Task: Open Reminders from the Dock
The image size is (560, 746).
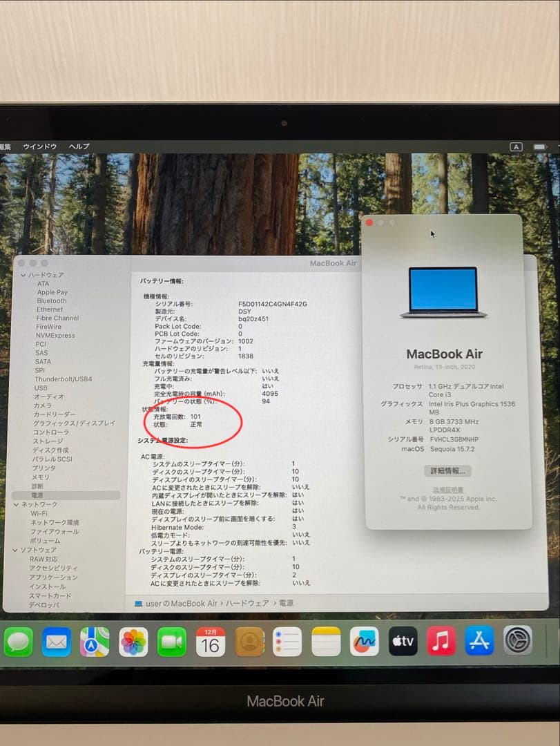Action: tap(287, 642)
